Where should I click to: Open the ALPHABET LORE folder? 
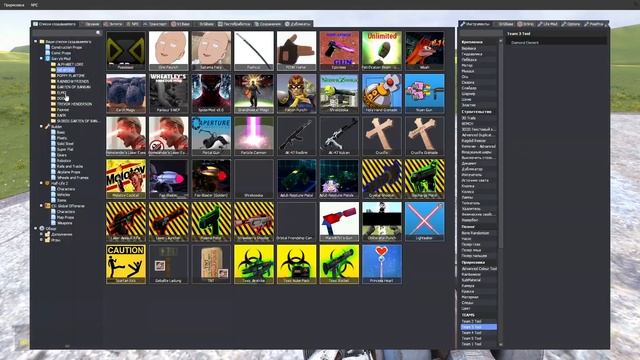[67, 64]
